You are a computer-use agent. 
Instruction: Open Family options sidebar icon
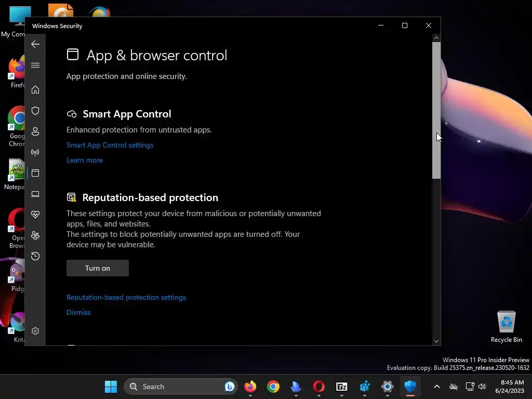[x=35, y=235]
